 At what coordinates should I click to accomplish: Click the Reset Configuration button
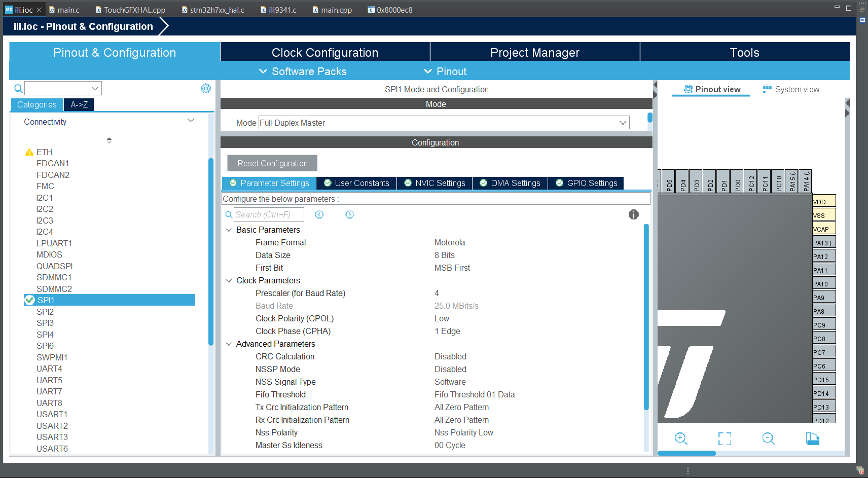click(x=272, y=163)
